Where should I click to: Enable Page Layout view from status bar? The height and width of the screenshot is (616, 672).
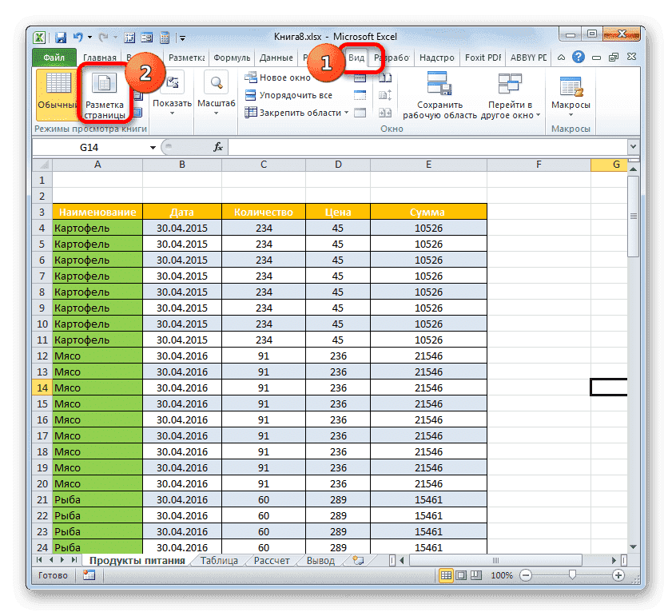coord(460,574)
